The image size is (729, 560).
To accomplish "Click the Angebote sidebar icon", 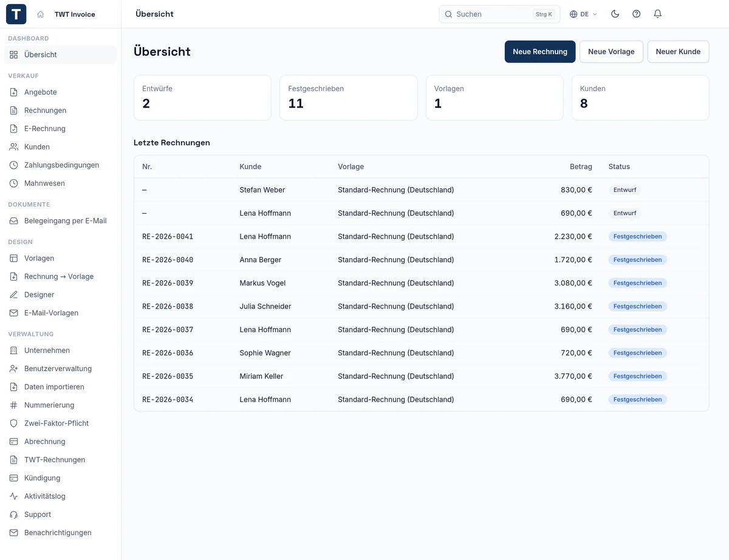I will pyautogui.click(x=14, y=92).
